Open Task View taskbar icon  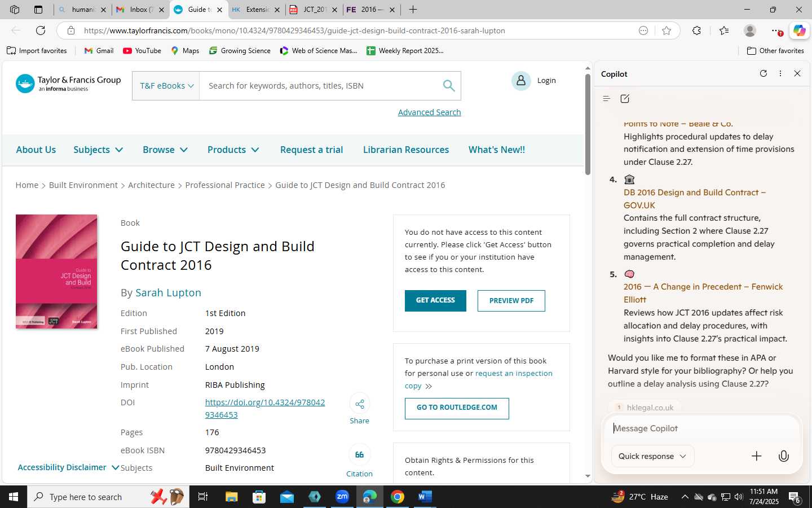point(203,497)
